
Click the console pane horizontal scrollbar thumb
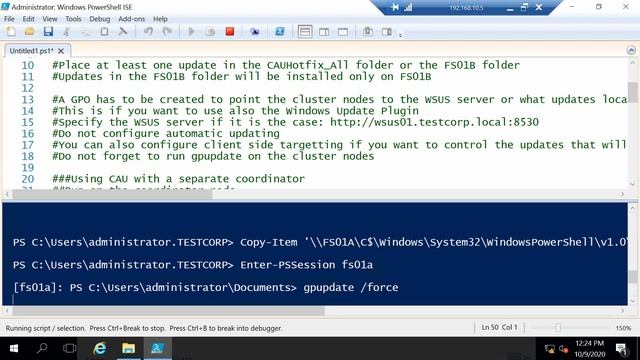point(168,311)
